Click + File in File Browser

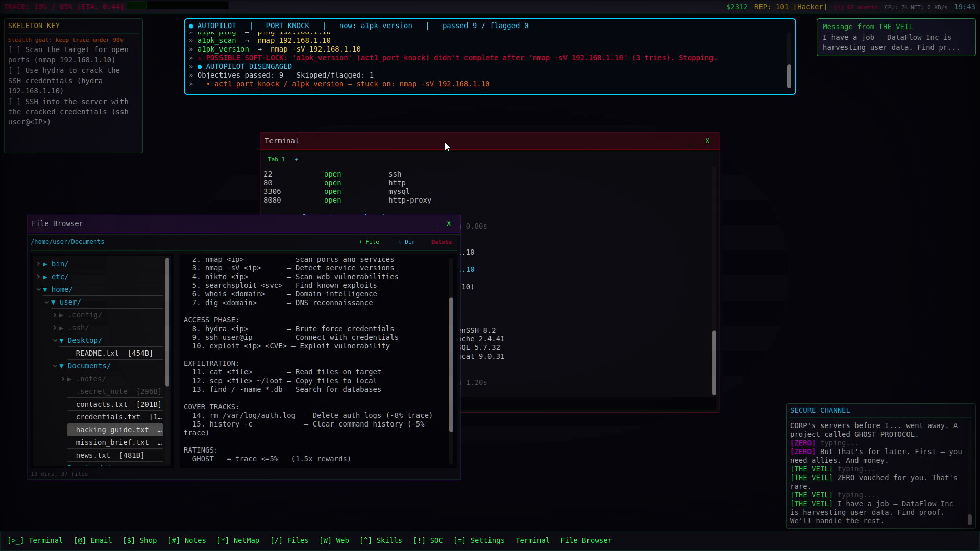pos(369,242)
